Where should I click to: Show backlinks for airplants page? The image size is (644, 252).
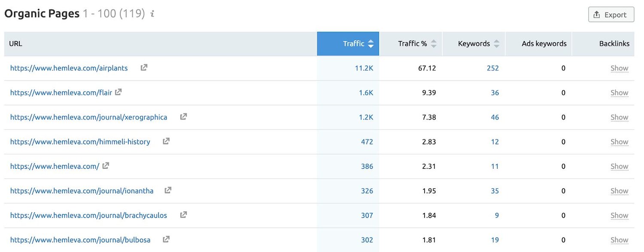[x=619, y=68]
